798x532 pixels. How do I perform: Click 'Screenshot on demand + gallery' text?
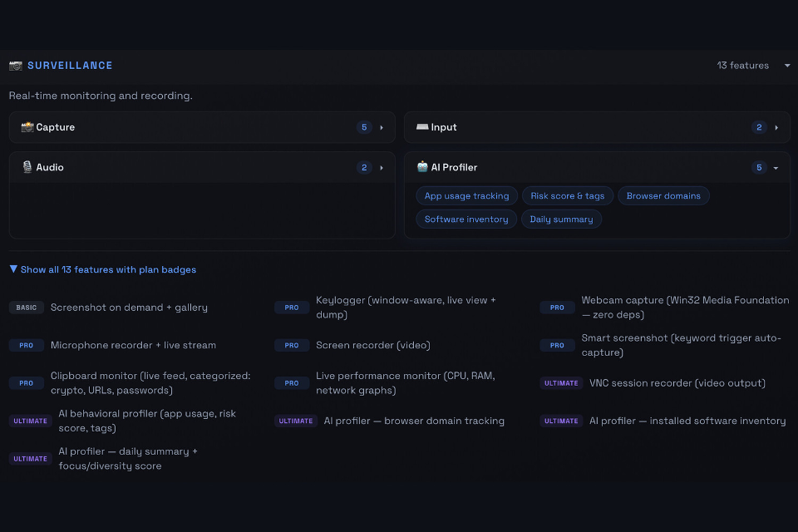pos(129,308)
